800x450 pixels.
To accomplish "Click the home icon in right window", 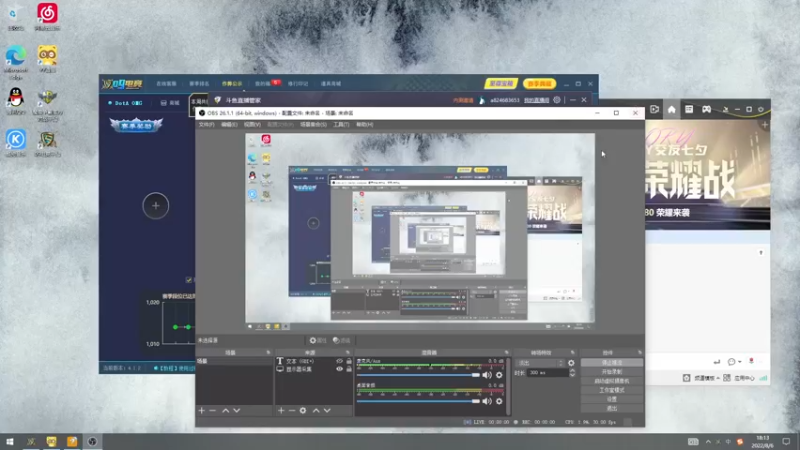I will [x=671, y=109].
